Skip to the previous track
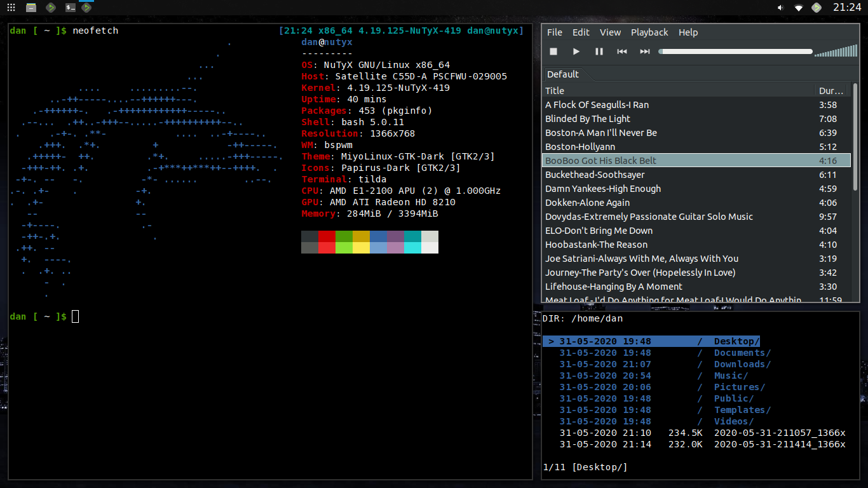The height and width of the screenshot is (488, 868). (622, 51)
